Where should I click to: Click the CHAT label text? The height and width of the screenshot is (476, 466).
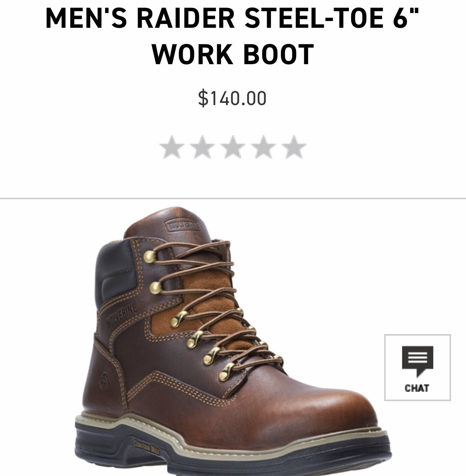tap(417, 388)
